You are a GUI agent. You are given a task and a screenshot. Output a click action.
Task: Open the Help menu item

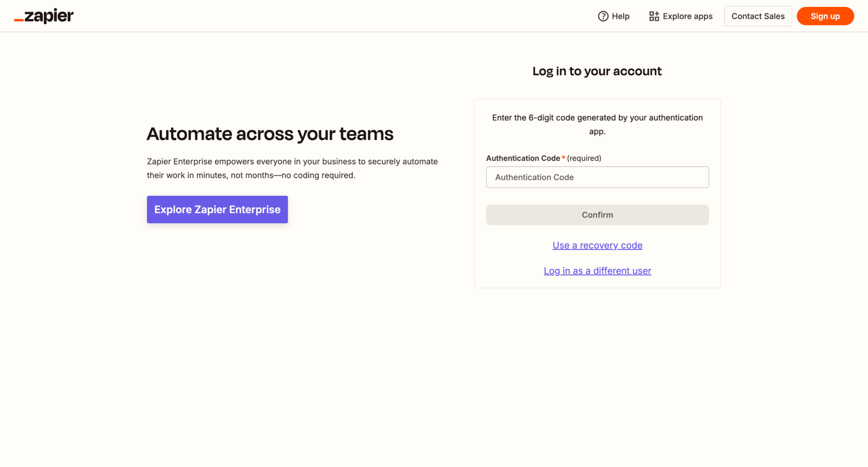pos(614,16)
